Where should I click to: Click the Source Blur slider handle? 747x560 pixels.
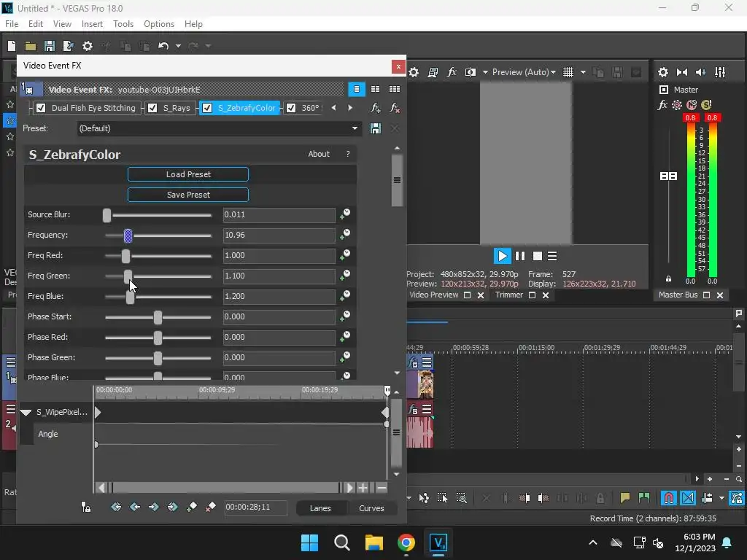(x=107, y=215)
